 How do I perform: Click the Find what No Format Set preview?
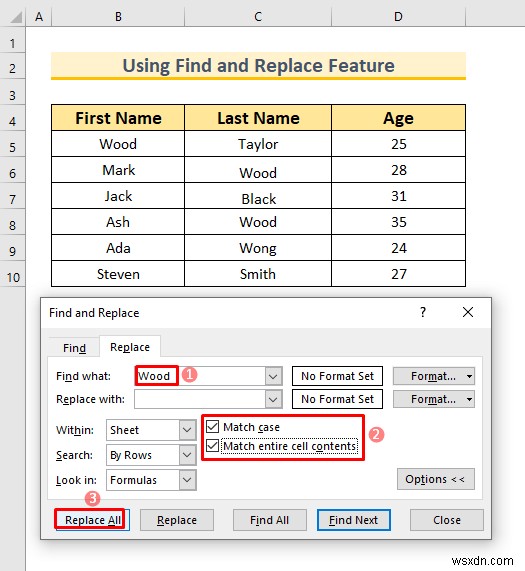coord(337,376)
